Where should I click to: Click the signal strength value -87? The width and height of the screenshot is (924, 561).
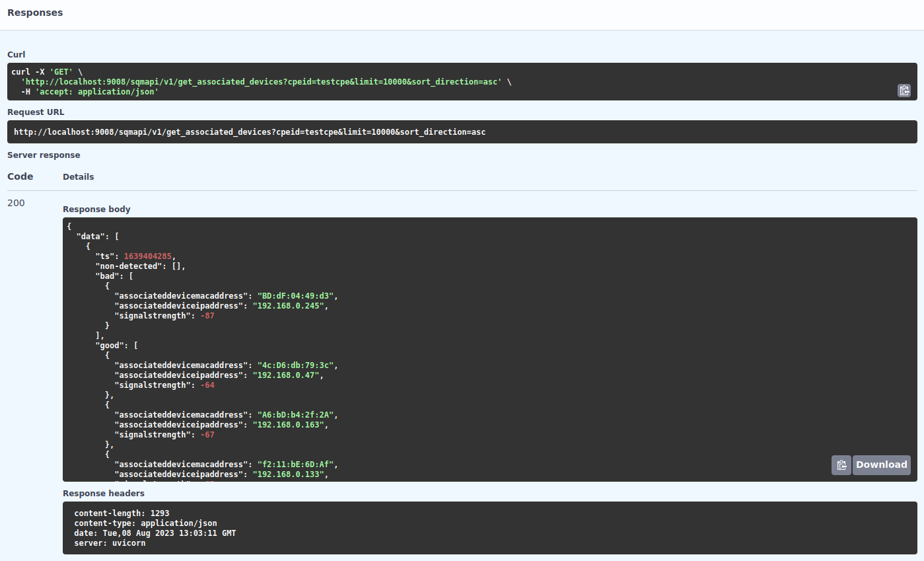207,316
